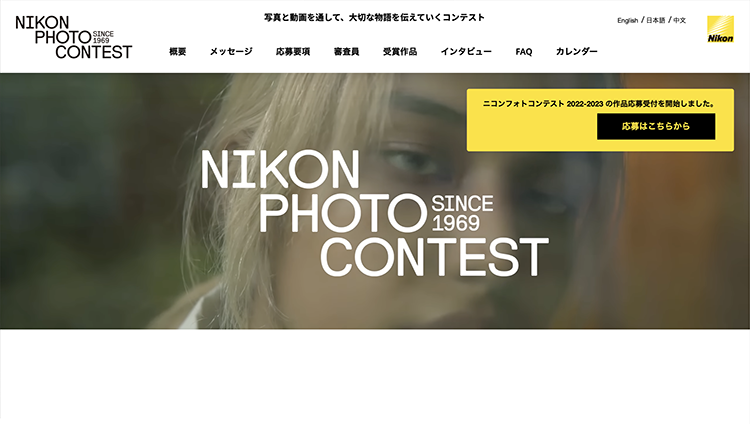Screen dimensions: 750x424
Task: Switch language to 日本語
Action: (x=655, y=20)
